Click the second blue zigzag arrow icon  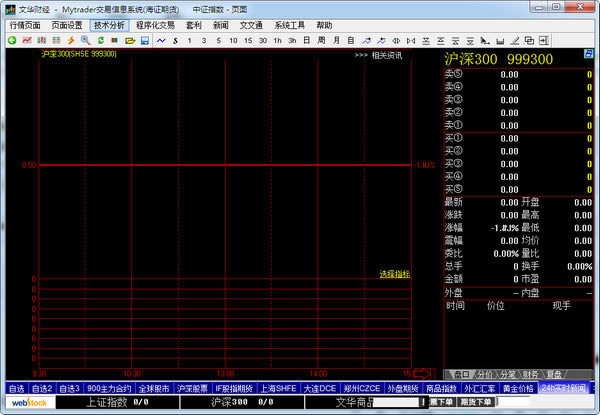381,40
